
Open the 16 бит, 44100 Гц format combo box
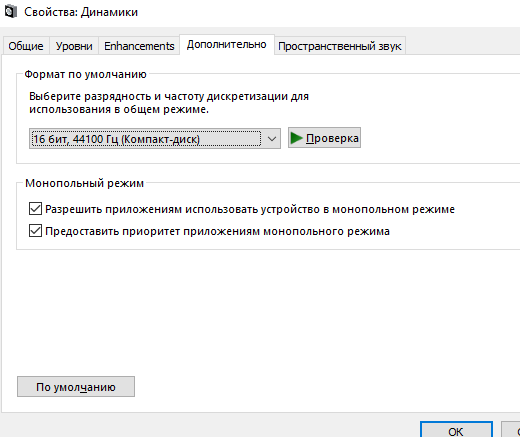(155, 139)
